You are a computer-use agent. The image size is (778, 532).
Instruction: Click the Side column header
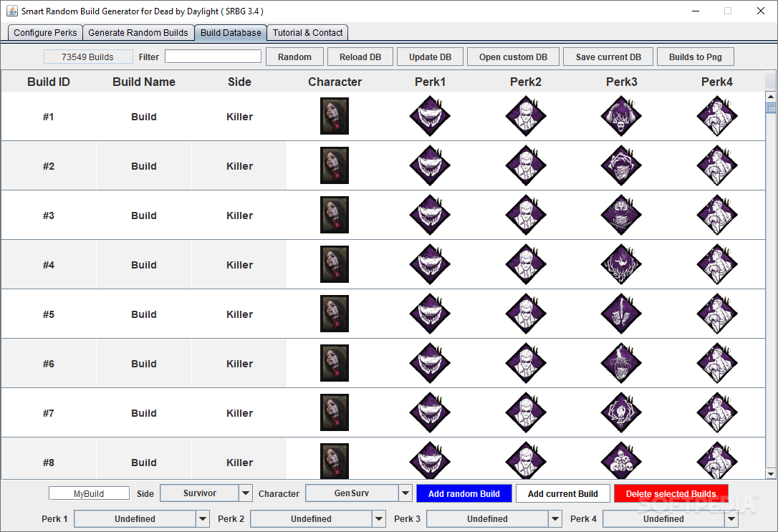(240, 82)
